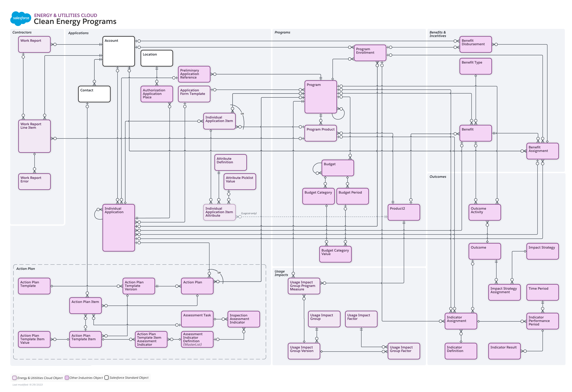The height and width of the screenshot is (392, 572).
Task: Toggle the Energy & Utilities Cloud Object legend checkbox
Action: tap(14, 378)
